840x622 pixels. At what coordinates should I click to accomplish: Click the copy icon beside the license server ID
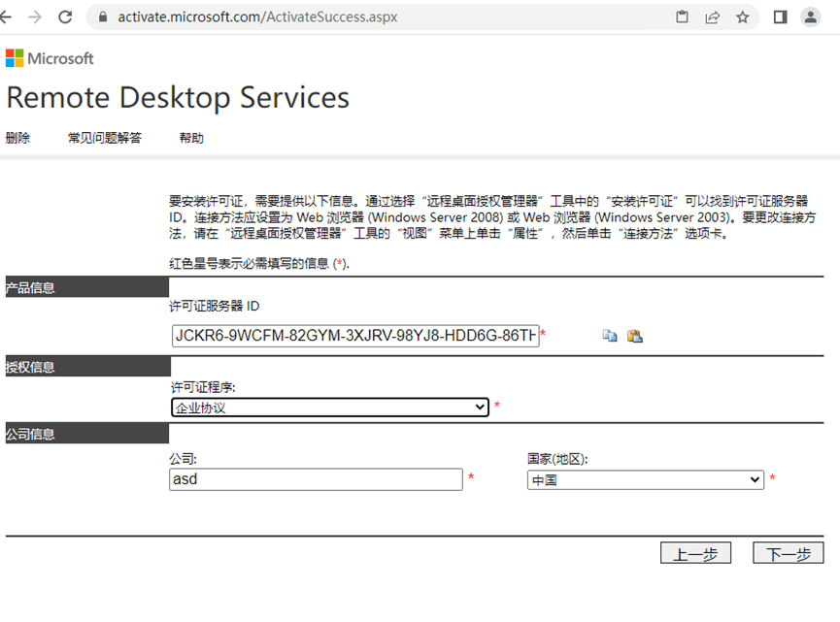609,335
